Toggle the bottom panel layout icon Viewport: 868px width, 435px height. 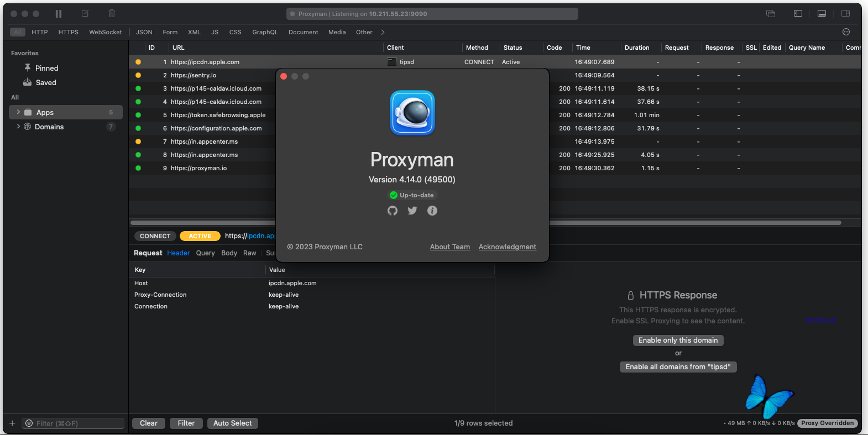point(822,14)
